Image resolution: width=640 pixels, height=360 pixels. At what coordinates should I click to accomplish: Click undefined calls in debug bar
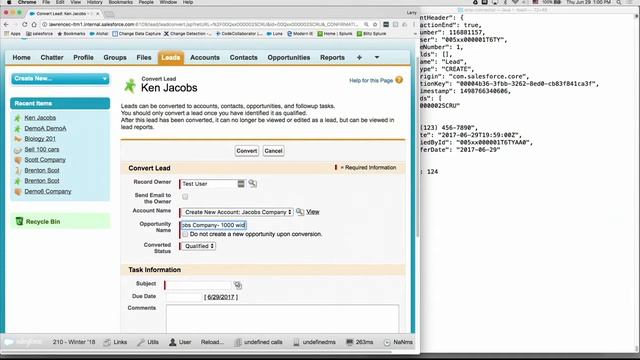[258, 342]
